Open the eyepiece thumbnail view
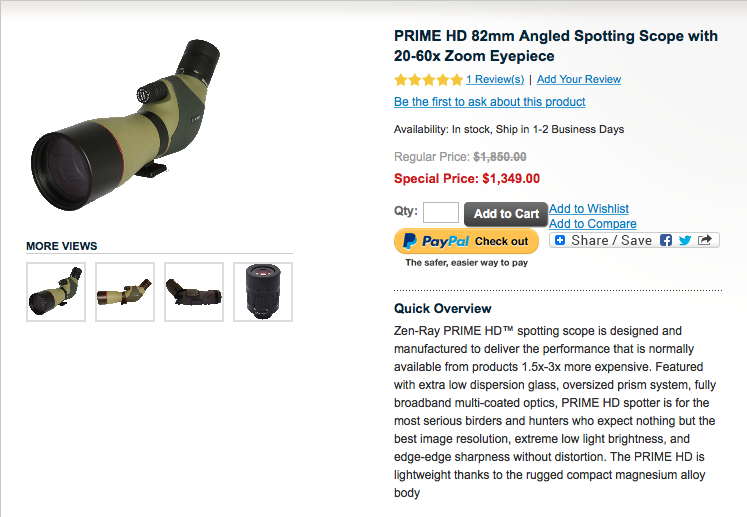Viewport: 747px width, 517px height. pyautogui.click(x=263, y=291)
